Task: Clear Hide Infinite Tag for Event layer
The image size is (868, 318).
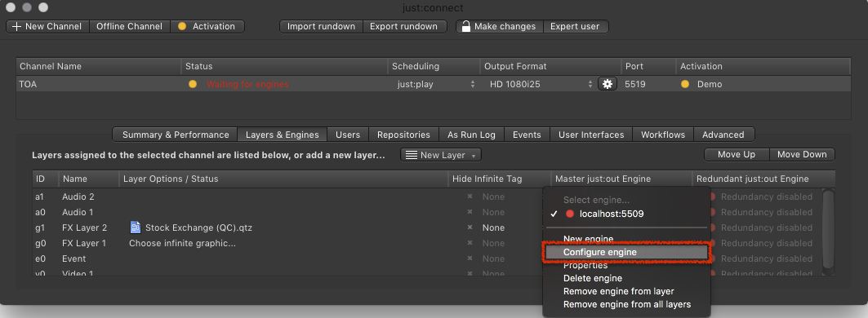Action: tap(470, 258)
